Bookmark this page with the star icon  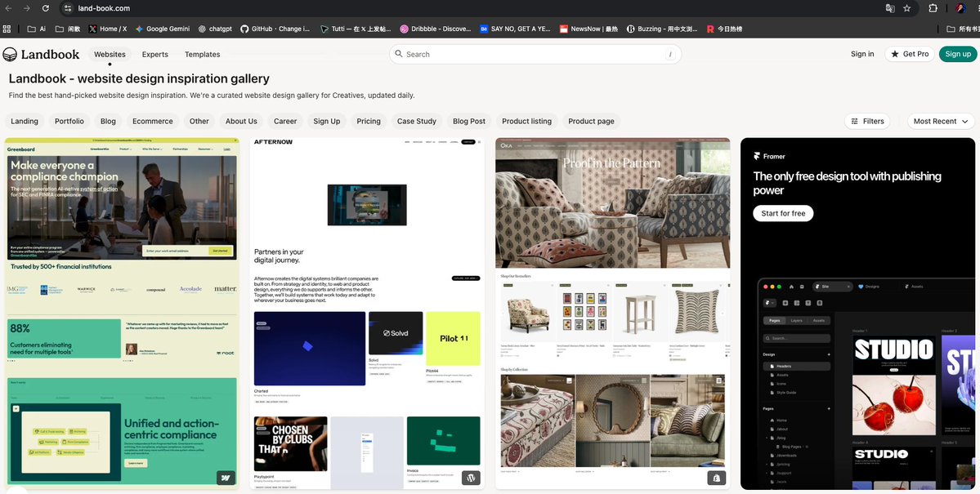(907, 8)
